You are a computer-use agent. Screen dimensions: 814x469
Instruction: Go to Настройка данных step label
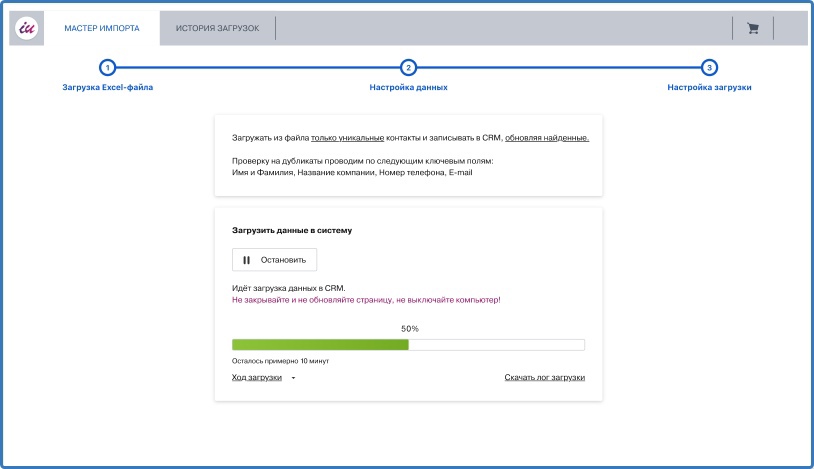point(409,87)
